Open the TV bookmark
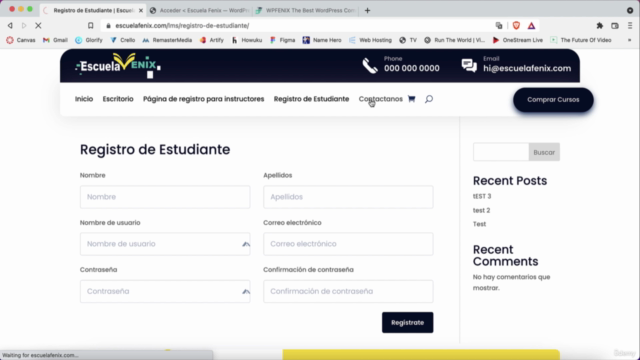 pyautogui.click(x=408, y=40)
